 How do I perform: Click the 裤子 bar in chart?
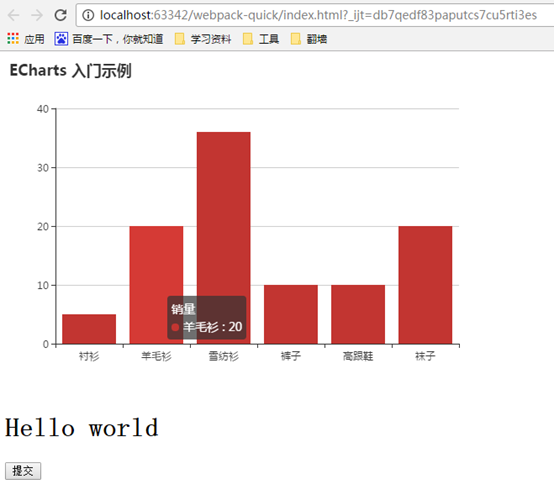pos(291,314)
